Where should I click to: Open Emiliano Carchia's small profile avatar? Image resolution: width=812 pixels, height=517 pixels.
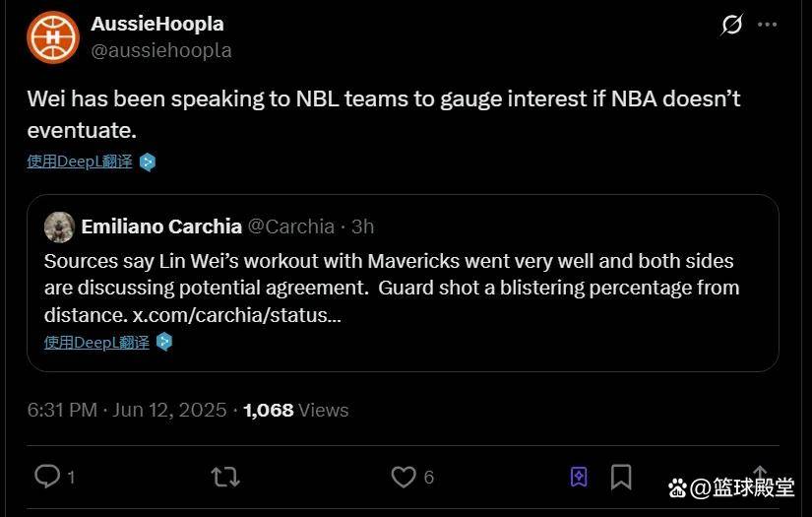pyautogui.click(x=60, y=226)
